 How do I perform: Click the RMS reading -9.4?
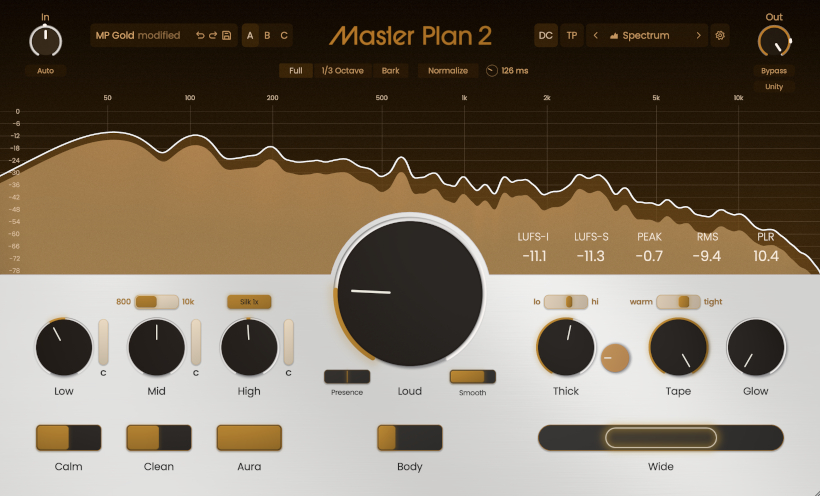(707, 256)
